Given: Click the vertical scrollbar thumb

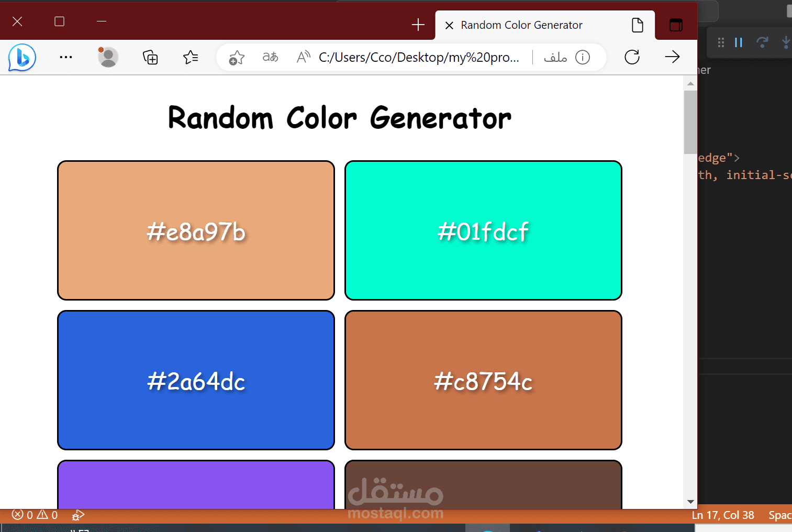Looking at the screenshot, I should (690, 122).
